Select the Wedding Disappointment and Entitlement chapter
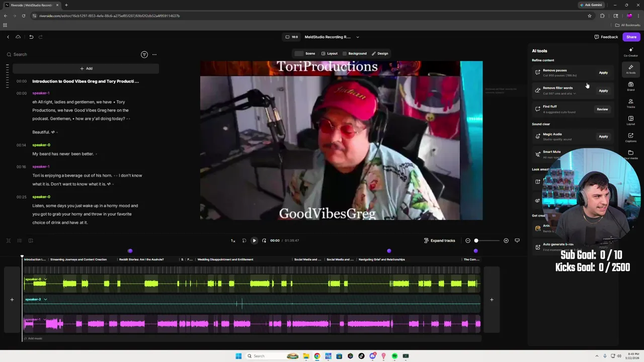The width and height of the screenshot is (644, 362). (225, 259)
